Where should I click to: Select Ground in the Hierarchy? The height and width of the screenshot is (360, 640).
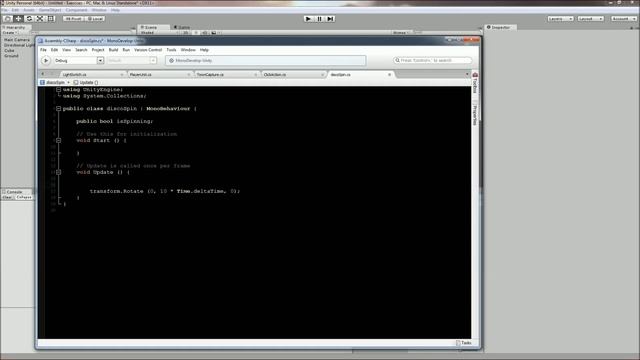11,56
